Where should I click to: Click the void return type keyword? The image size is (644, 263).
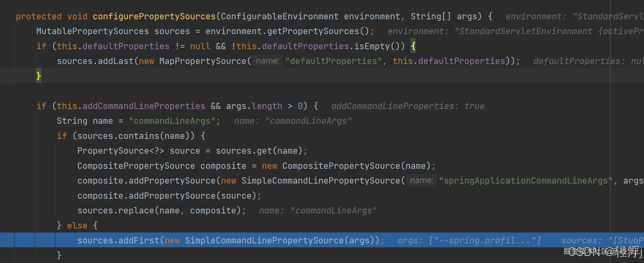pos(77,16)
